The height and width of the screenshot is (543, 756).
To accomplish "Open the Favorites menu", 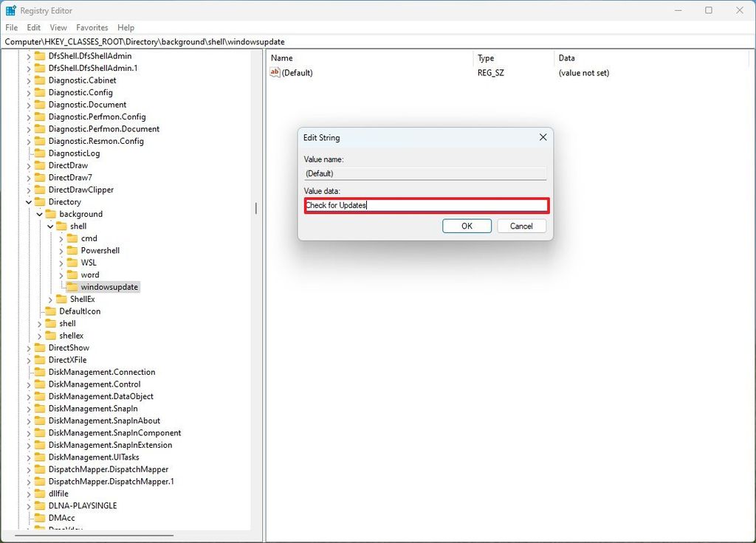I will coord(92,27).
